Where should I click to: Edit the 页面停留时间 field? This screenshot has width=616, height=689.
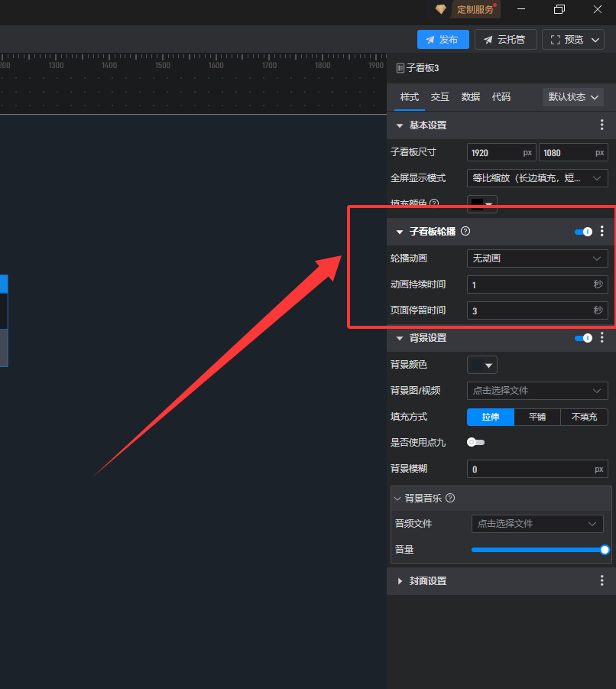537,310
